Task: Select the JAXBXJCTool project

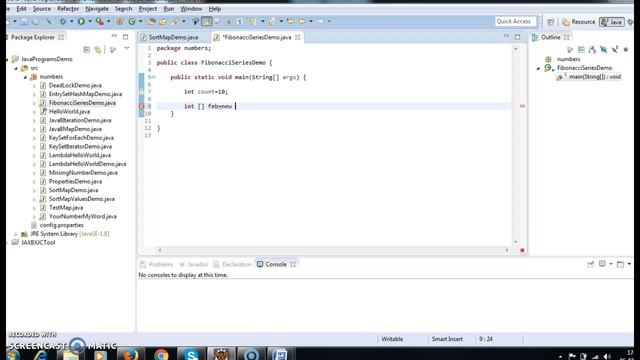Action: tap(38, 242)
